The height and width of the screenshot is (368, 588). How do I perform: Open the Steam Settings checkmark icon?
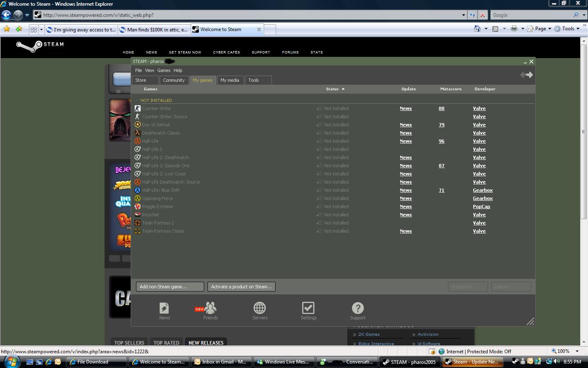[308, 308]
